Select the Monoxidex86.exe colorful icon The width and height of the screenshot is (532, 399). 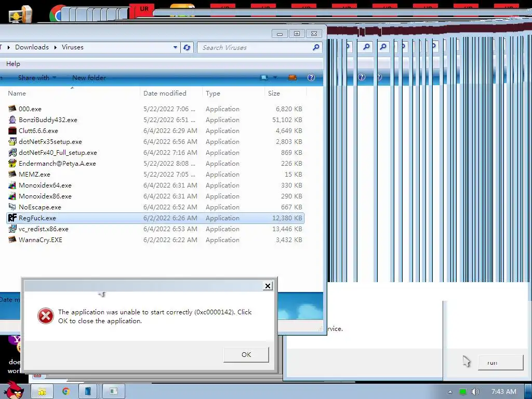click(x=12, y=196)
